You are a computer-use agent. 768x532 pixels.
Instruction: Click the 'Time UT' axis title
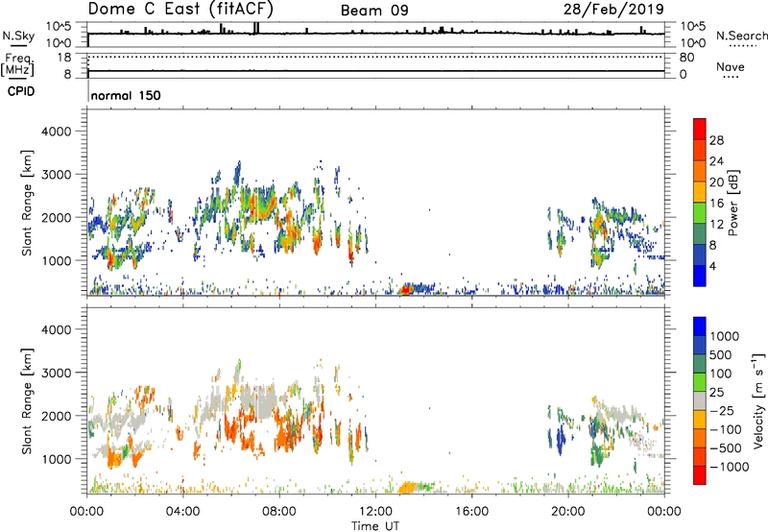tap(375, 526)
